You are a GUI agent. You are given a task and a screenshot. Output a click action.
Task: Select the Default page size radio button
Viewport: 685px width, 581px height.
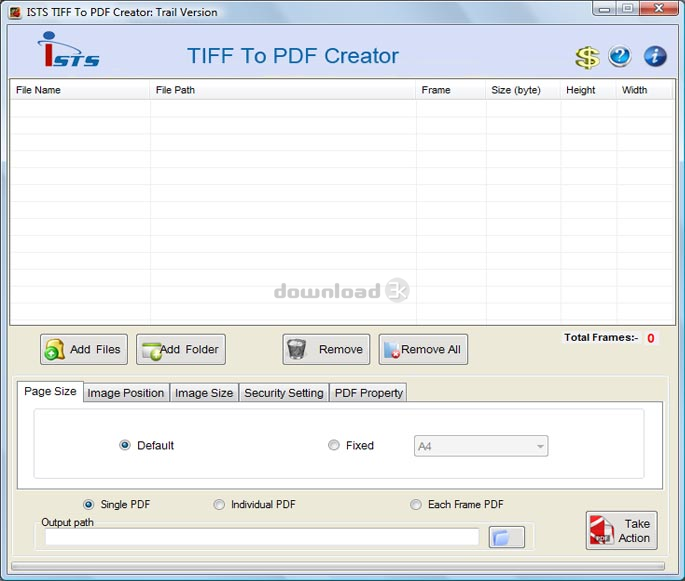coord(125,445)
